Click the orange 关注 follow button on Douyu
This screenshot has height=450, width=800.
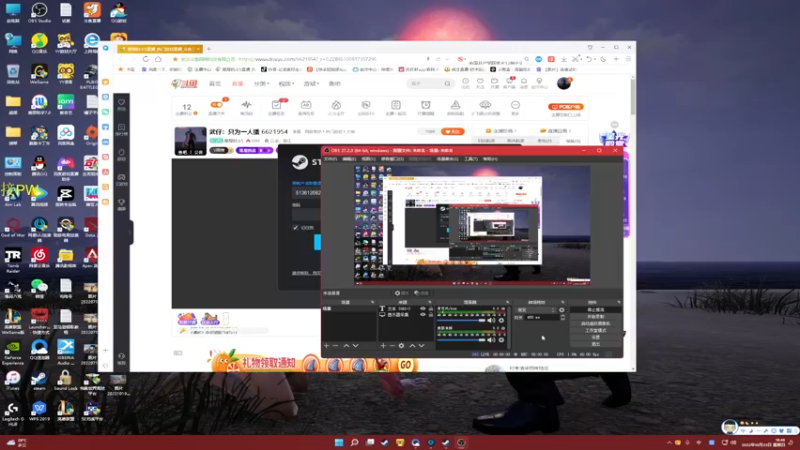point(453,132)
